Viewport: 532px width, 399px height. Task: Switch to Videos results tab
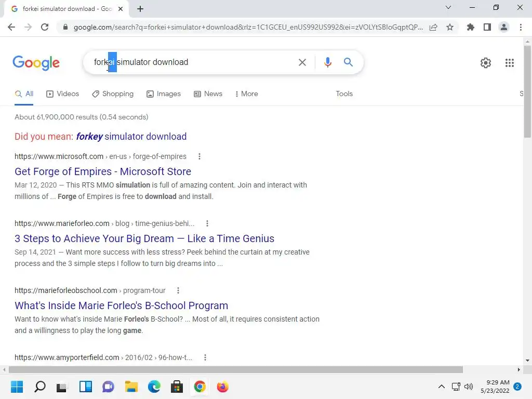pyautogui.click(x=62, y=94)
